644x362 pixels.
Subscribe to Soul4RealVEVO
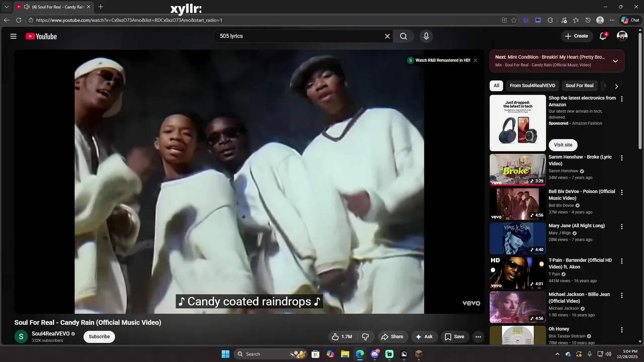99,337
